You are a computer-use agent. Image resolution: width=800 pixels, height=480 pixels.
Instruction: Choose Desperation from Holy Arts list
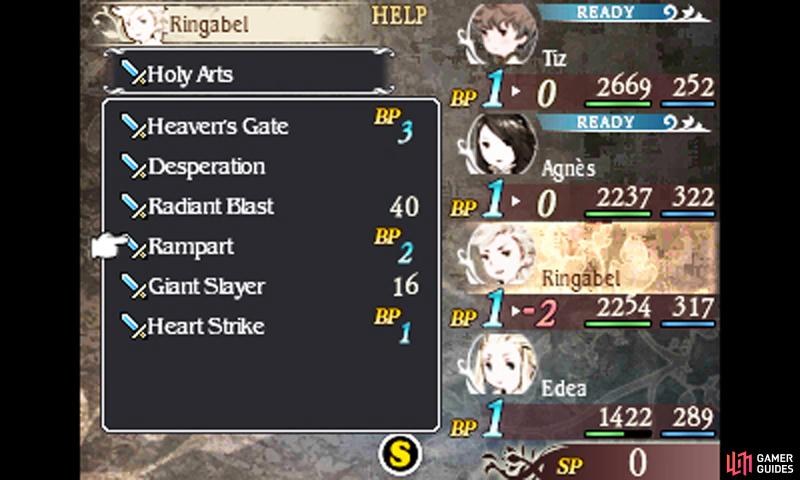coord(270,166)
